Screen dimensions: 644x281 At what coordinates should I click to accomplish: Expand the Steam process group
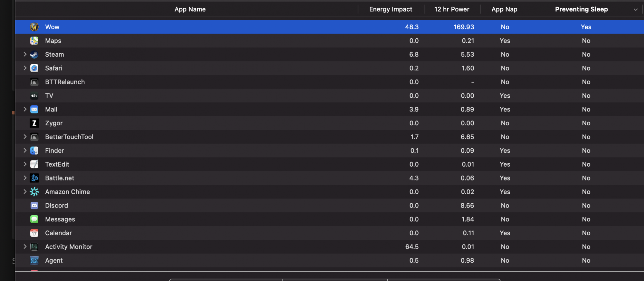pyautogui.click(x=25, y=54)
